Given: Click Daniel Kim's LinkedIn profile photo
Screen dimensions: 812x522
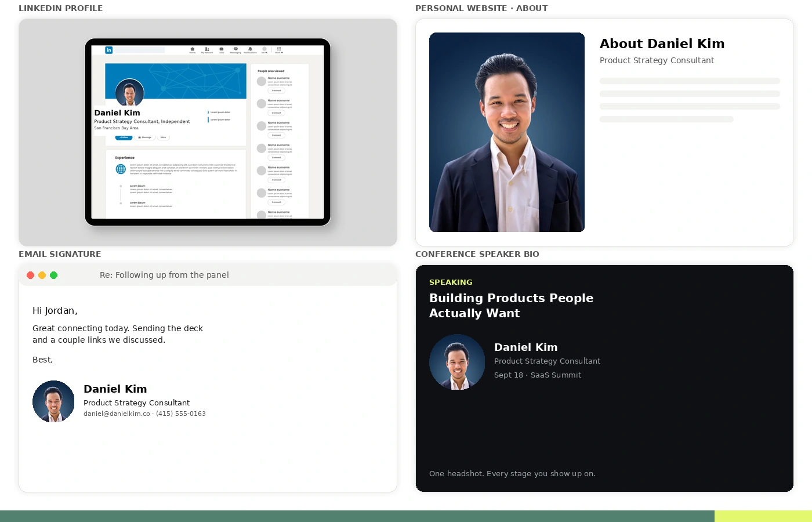Looking at the screenshot, I should (x=129, y=93).
